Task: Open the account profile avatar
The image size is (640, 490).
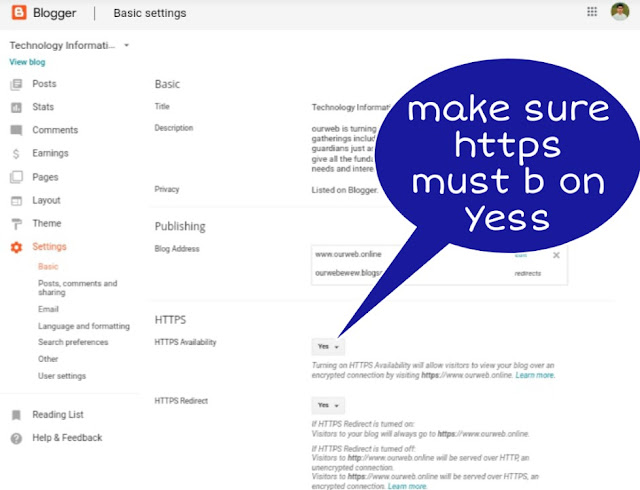Action: tap(620, 11)
